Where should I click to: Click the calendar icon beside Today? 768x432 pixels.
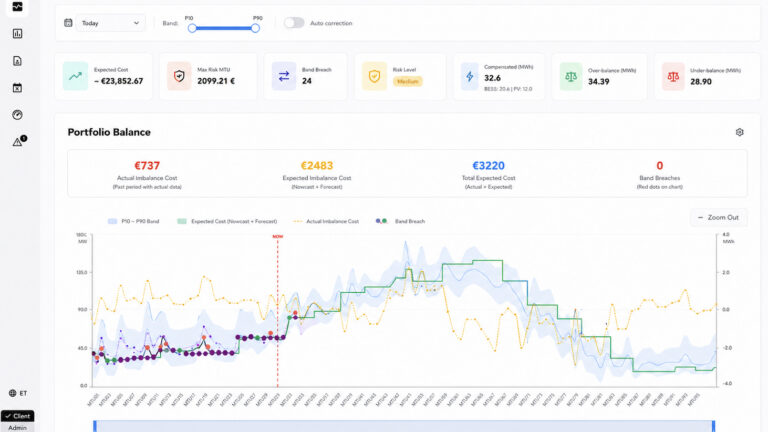pyautogui.click(x=68, y=23)
